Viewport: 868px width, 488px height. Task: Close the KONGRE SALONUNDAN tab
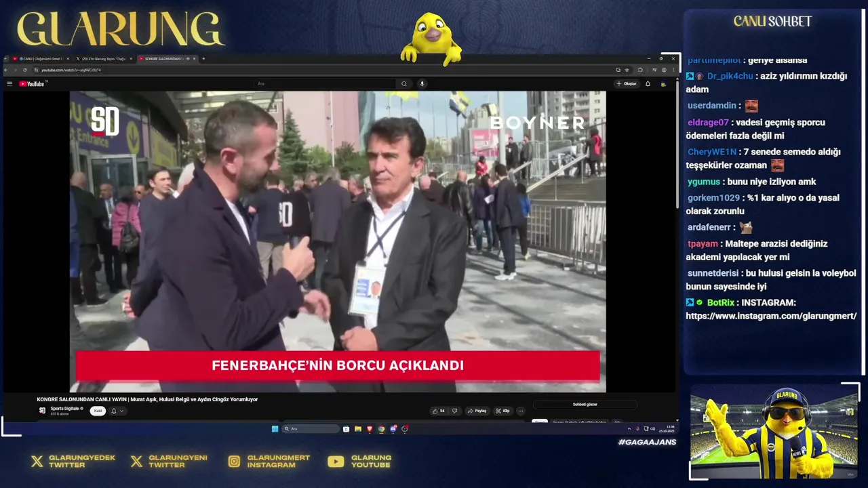(195, 59)
